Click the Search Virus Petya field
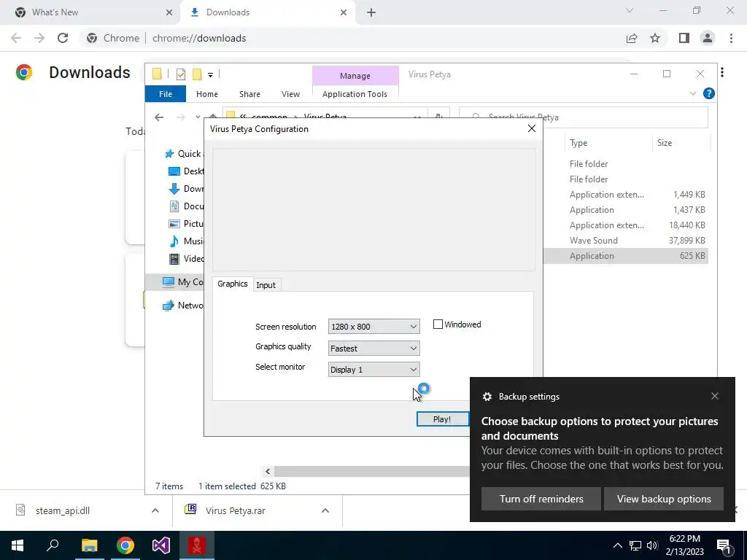This screenshot has width=747, height=560. pos(583,117)
